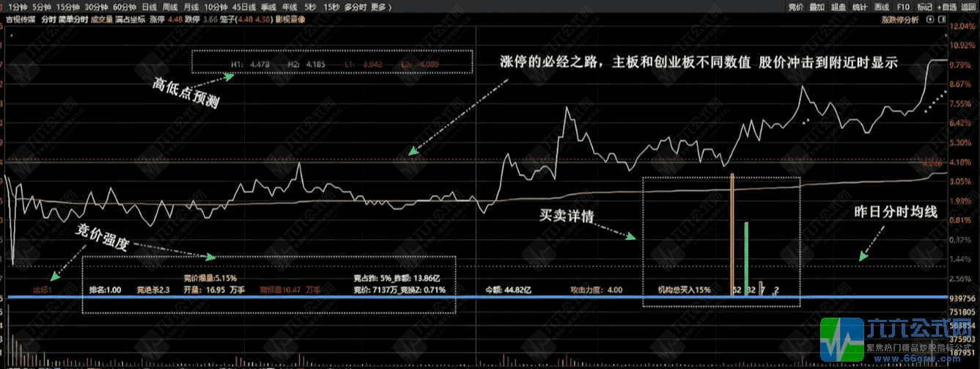Click the 机构总买入15% text
The image size is (980, 369).
point(684,290)
